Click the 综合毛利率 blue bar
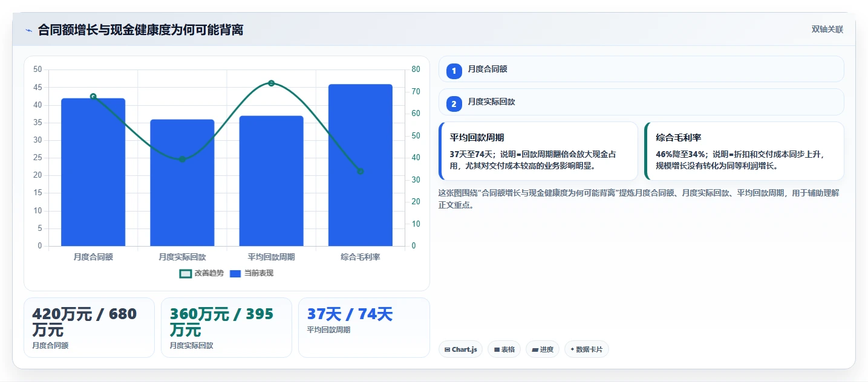The image size is (868, 382). tap(361, 165)
